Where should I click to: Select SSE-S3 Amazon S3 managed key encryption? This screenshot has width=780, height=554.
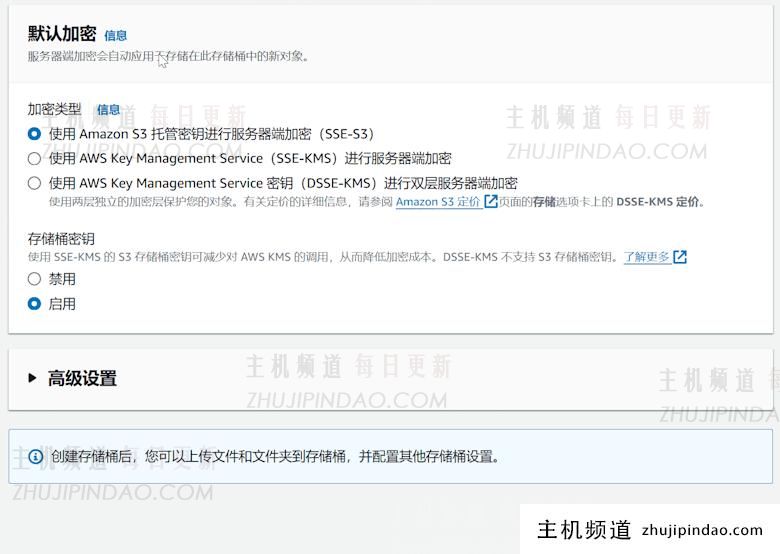pos(34,134)
